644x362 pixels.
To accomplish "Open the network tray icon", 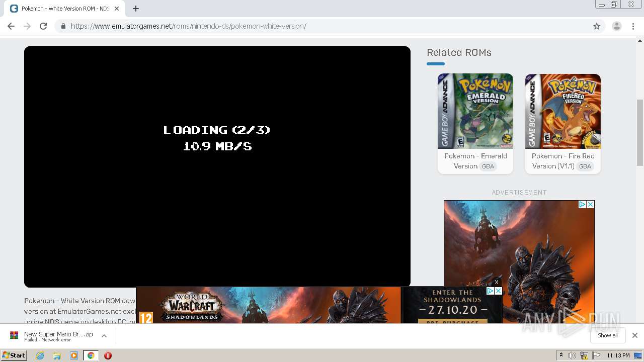I will coord(584,355).
